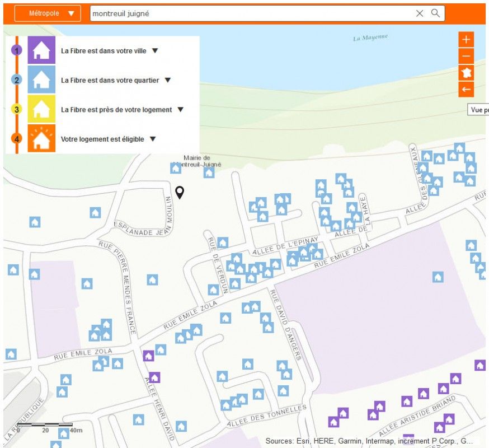
Task: Click the 'ALLEE DES TONNELLES' street label
Action: coord(267,416)
